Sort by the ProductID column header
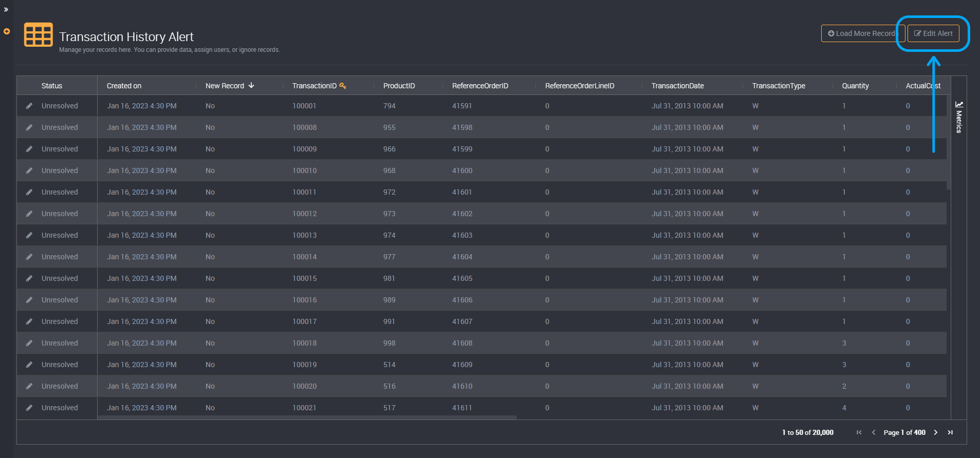The width and height of the screenshot is (980, 458). tap(399, 86)
